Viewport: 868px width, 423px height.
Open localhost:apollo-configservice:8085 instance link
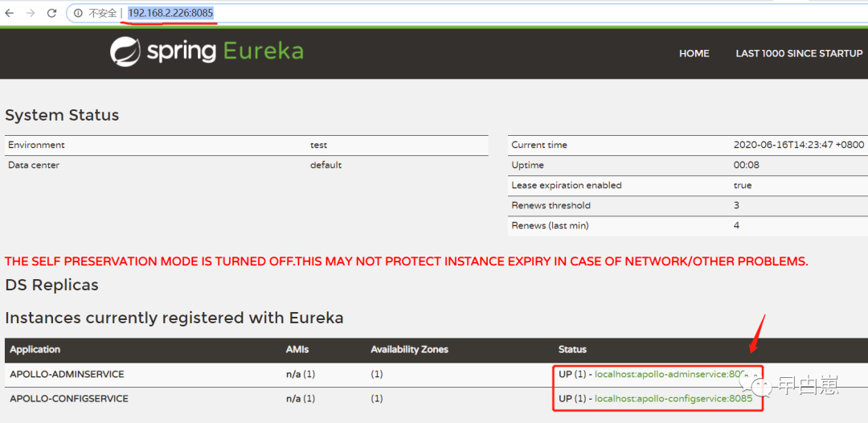674,399
